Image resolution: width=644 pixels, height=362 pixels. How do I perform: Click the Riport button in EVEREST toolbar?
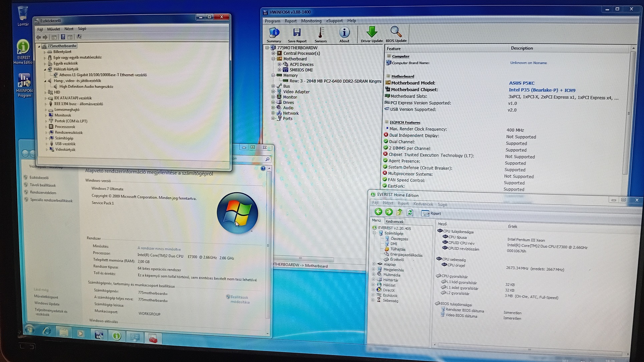pyautogui.click(x=431, y=213)
